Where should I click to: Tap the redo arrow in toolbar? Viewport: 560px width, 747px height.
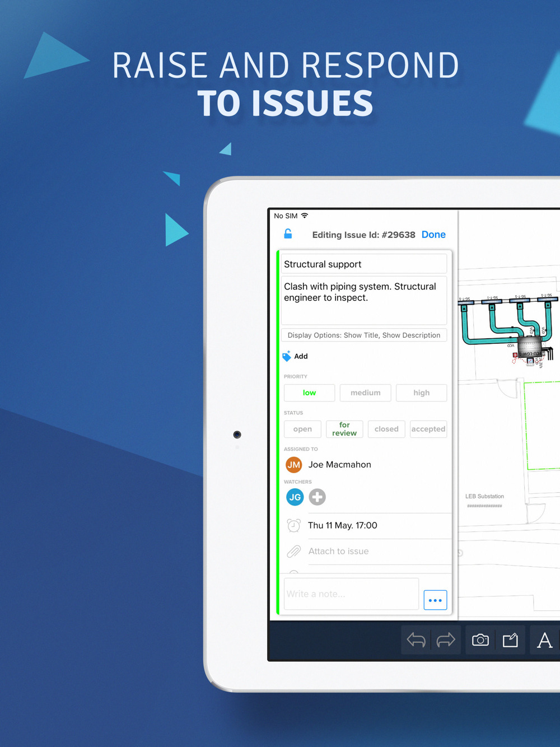point(446,640)
